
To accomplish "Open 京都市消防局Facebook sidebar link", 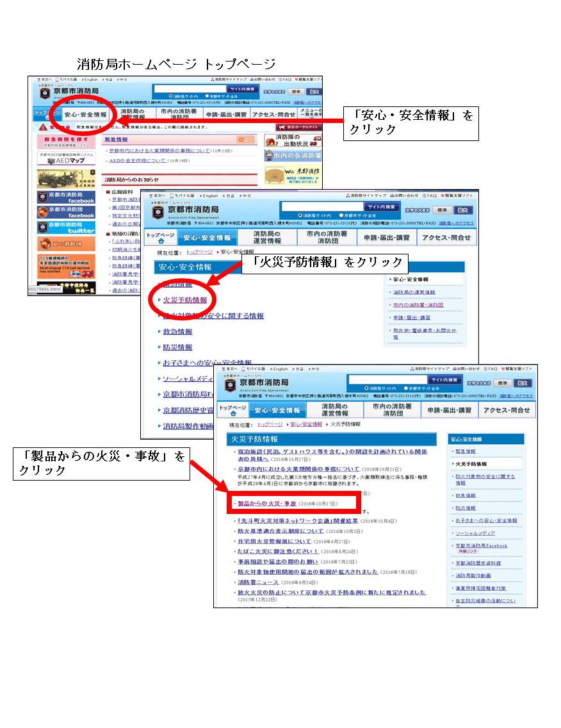I will 481,545.
